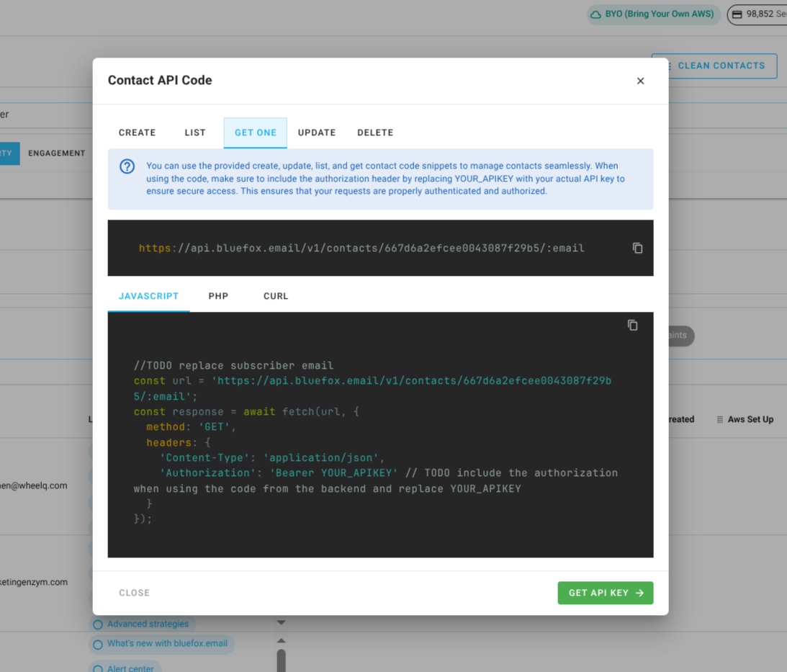This screenshot has width=787, height=672.
Task: Click the info icon in the instructions banner
Action: [x=127, y=166]
